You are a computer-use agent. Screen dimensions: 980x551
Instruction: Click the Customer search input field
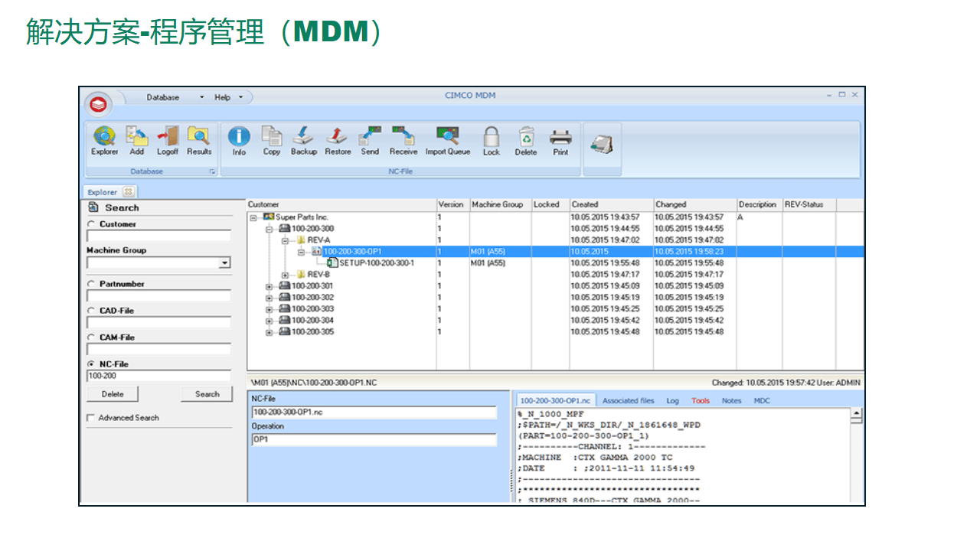158,236
